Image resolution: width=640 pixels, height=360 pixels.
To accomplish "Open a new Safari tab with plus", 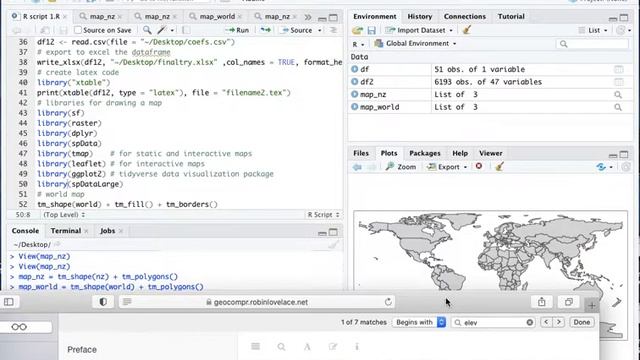I will pos(592,305).
